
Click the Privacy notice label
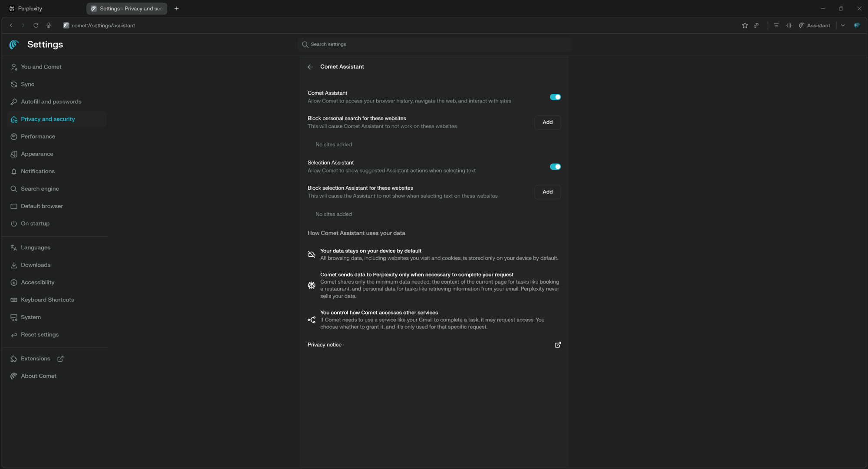coord(325,345)
